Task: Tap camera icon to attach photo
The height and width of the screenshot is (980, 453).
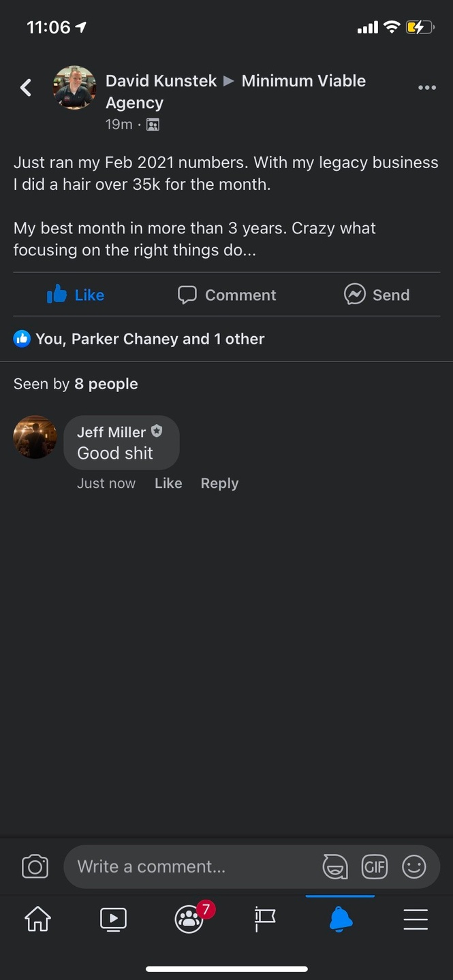Action: (x=35, y=866)
